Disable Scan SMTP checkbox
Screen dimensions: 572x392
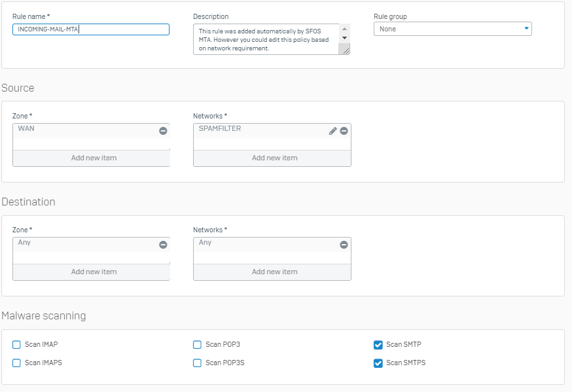point(378,345)
